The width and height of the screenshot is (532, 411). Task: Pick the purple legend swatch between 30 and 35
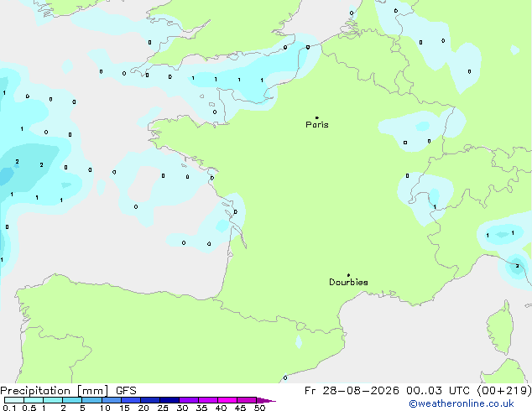pos(189,400)
